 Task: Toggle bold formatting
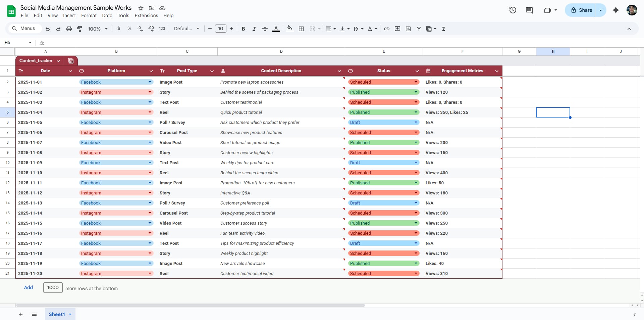243,29
